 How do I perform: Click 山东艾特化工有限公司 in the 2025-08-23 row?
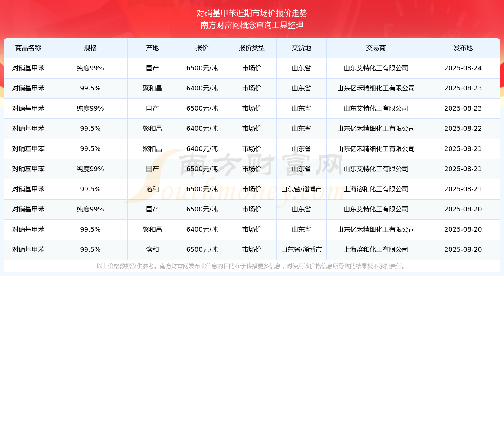tap(376, 108)
